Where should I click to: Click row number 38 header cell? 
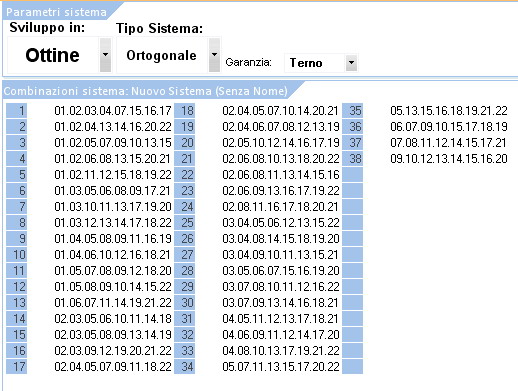pos(352,158)
